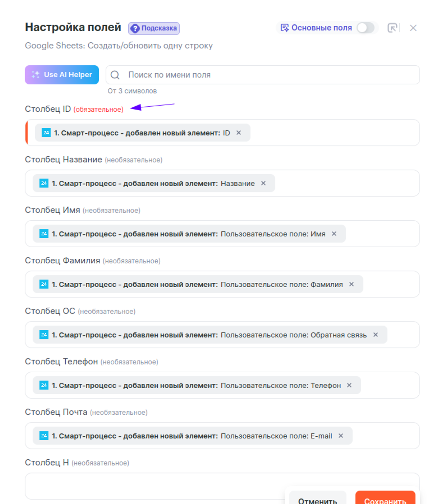Remove the Название tag with its X
This screenshot has height=504, width=440.
tap(263, 183)
